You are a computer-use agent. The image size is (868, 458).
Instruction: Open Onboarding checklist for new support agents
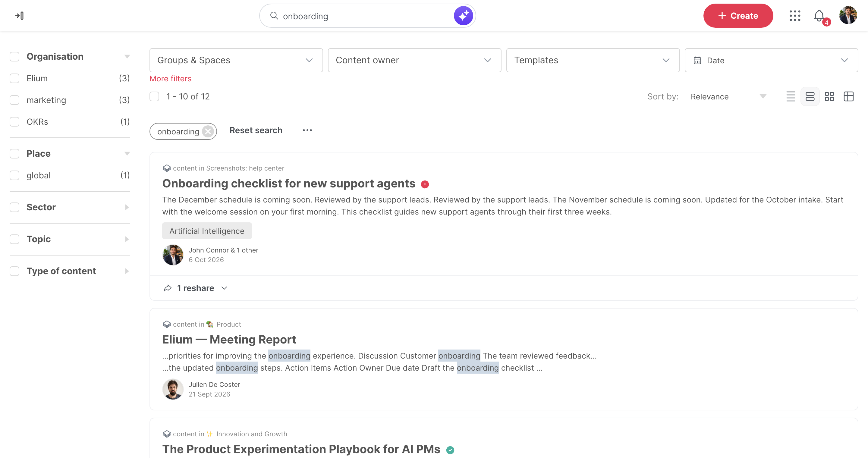tap(288, 184)
